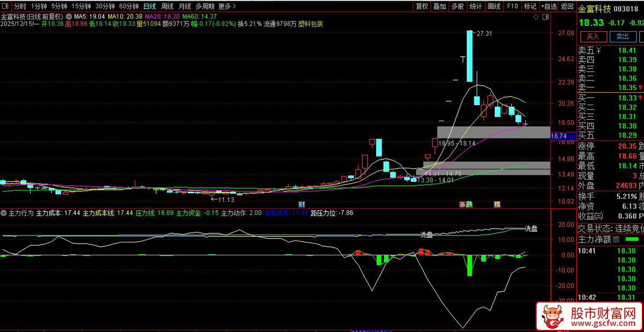Click the 买入 buy button
The image size is (644, 332).
(592, 36)
